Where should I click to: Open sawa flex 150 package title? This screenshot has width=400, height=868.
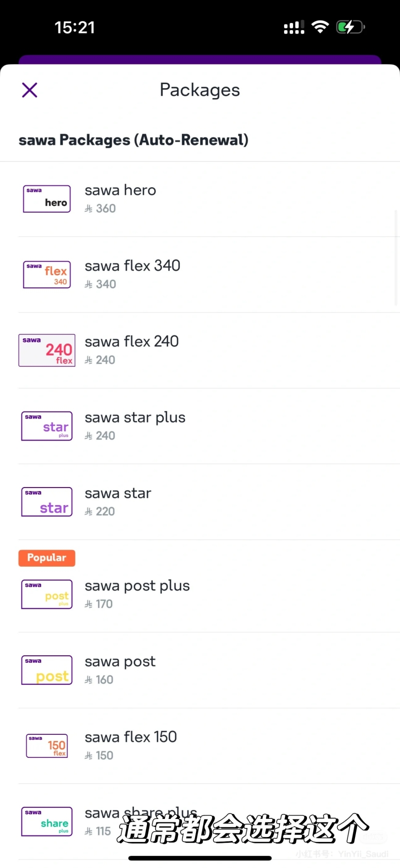131,737
